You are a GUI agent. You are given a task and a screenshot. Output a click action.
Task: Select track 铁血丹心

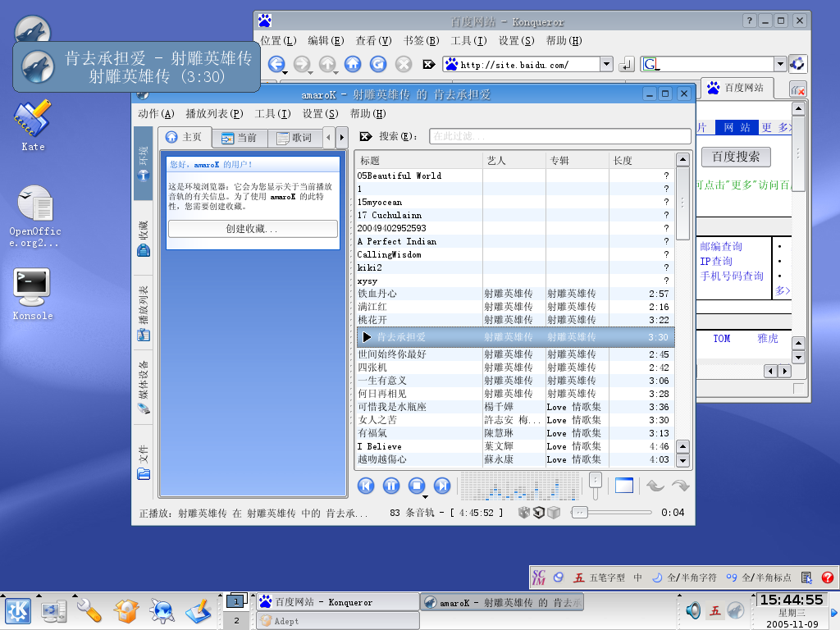514,294
